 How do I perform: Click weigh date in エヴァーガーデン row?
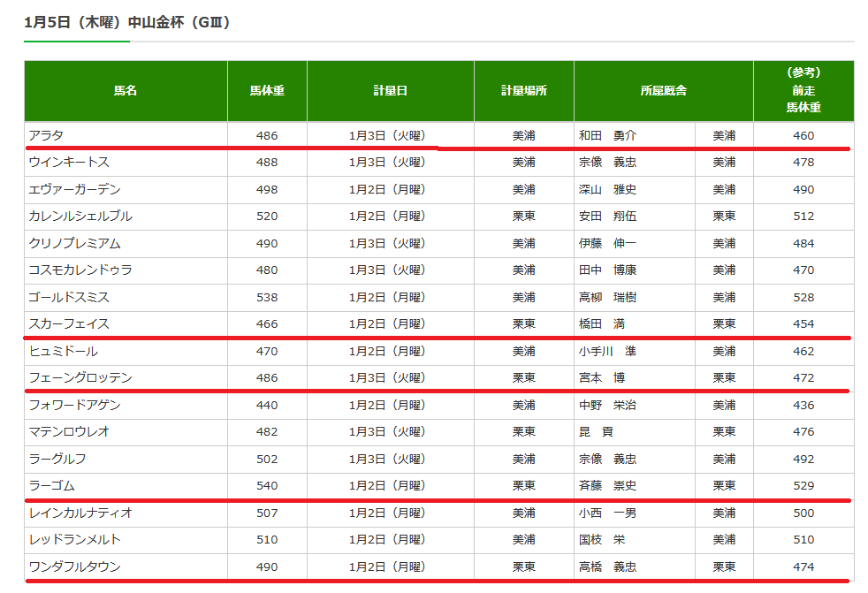coord(387,189)
